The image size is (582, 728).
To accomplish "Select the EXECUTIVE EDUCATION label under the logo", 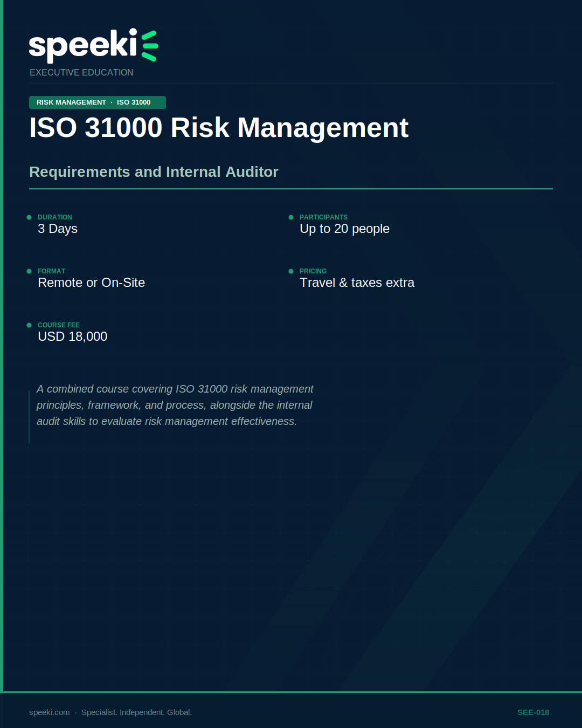I will (x=81, y=72).
